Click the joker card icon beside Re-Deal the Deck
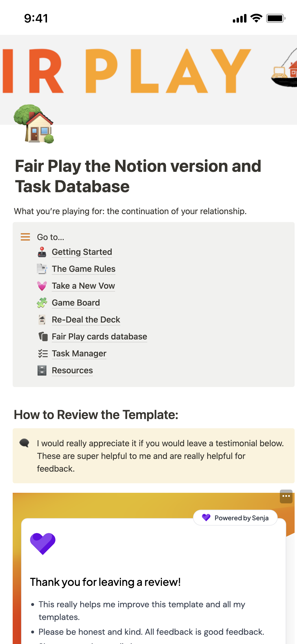The image size is (297, 644). click(42, 319)
